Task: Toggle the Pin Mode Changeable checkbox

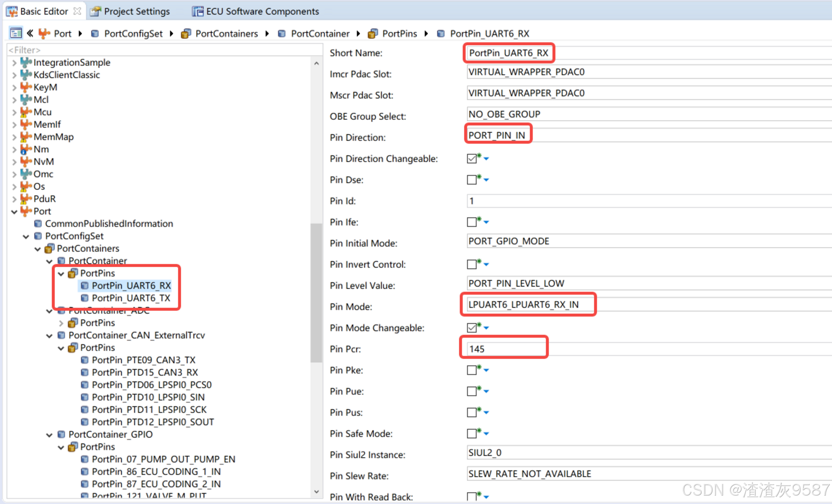Action: [x=471, y=328]
